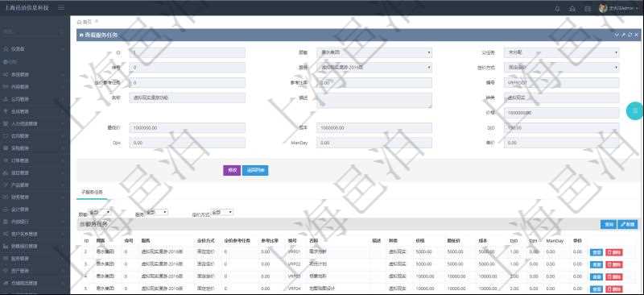644x295 pixels.
Task: Click the 参考比率 input field
Action: (374, 83)
